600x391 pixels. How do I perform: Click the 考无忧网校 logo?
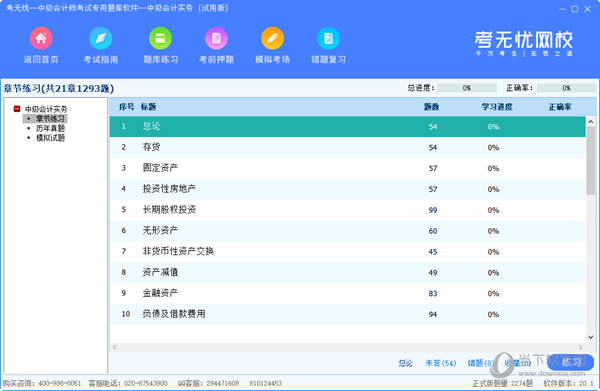point(523,43)
